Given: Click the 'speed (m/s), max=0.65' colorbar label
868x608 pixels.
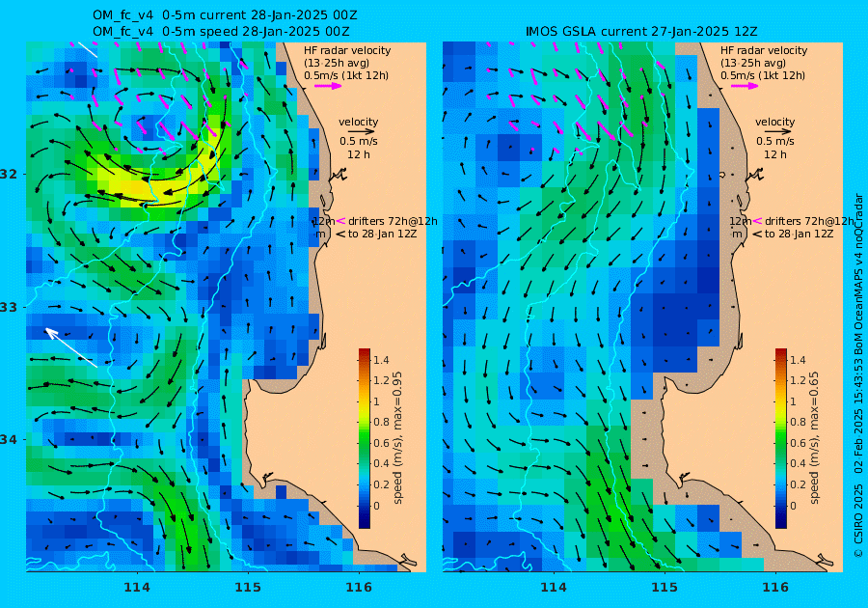Looking at the screenshot, I should 814,438.
